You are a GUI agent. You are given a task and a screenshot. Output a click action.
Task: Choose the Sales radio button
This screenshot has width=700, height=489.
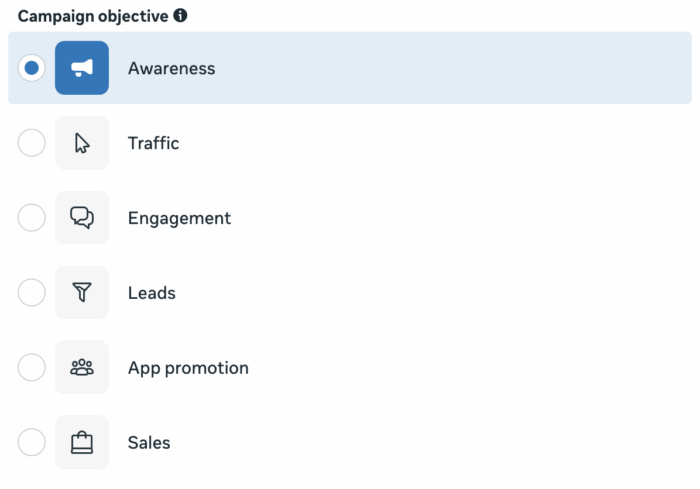coord(32,443)
